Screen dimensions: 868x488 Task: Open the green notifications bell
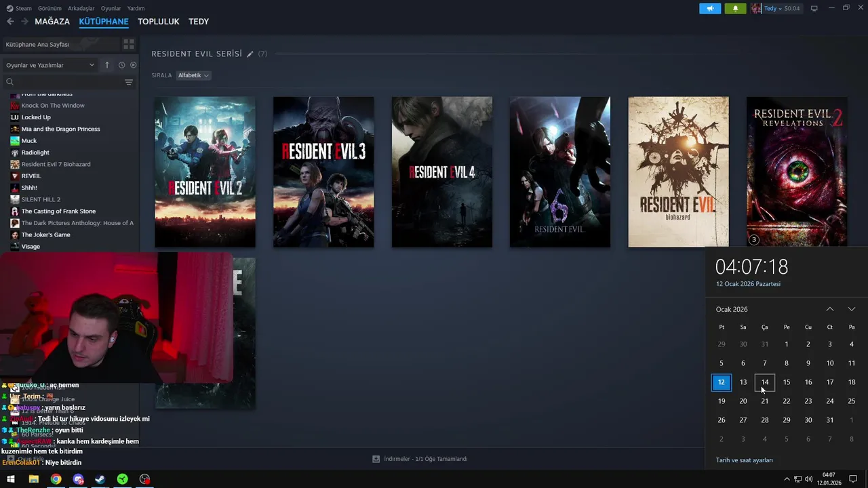735,9
